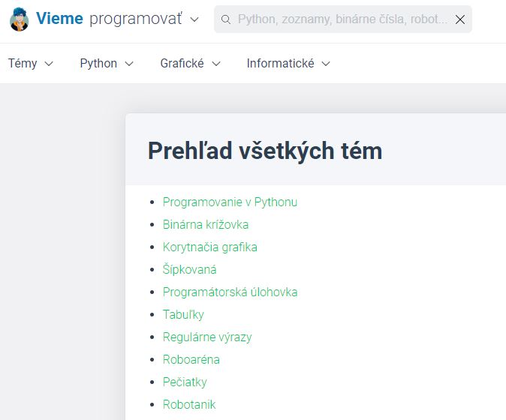506x420 pixels.
Task: Open the Robotanik topic link
Action: [189, 404]
